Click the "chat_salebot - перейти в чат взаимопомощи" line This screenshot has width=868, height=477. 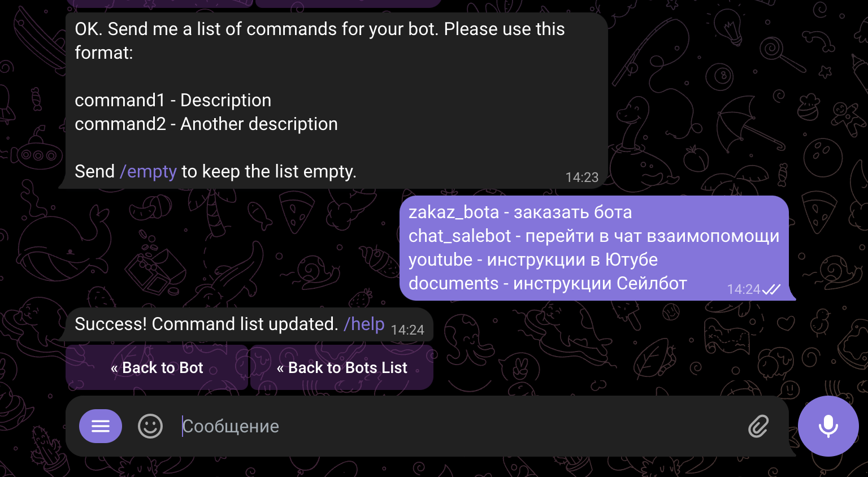[593, 236]
